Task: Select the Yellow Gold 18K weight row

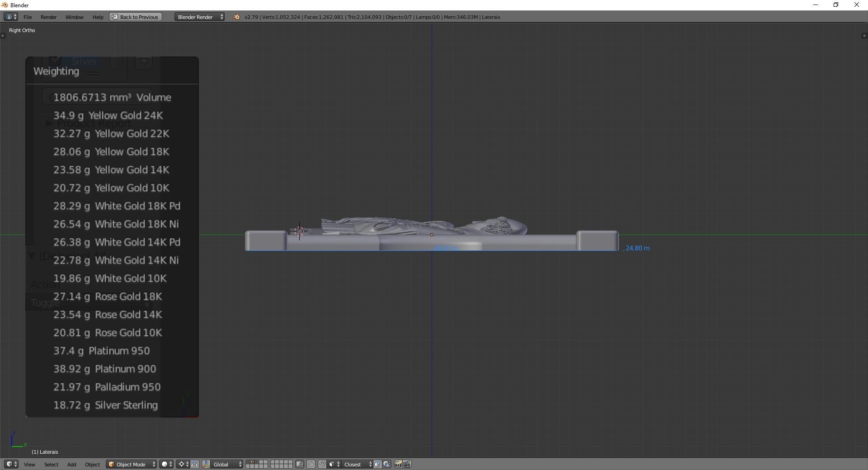Action: (111, 151)
